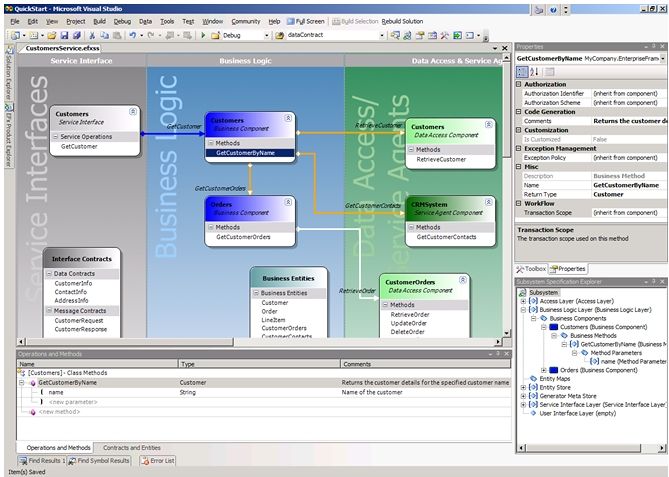
Task: Expand Access Layer tree node
Action: [x=524, y=301]
